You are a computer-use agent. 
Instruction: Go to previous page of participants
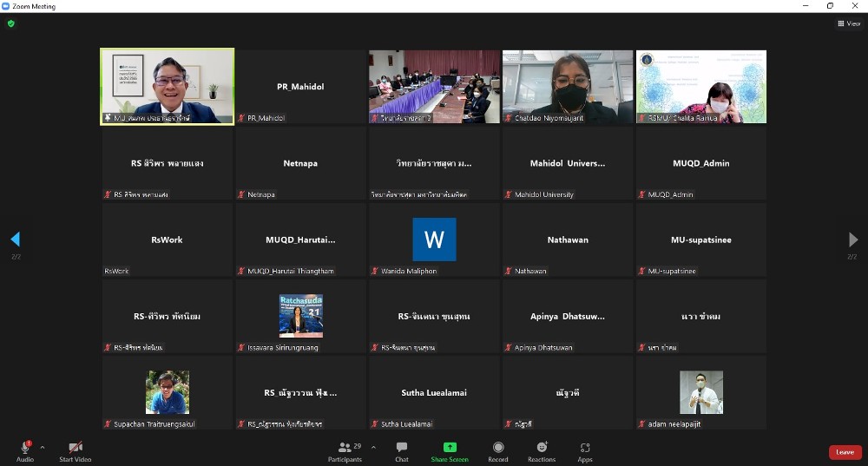[15, 240]
